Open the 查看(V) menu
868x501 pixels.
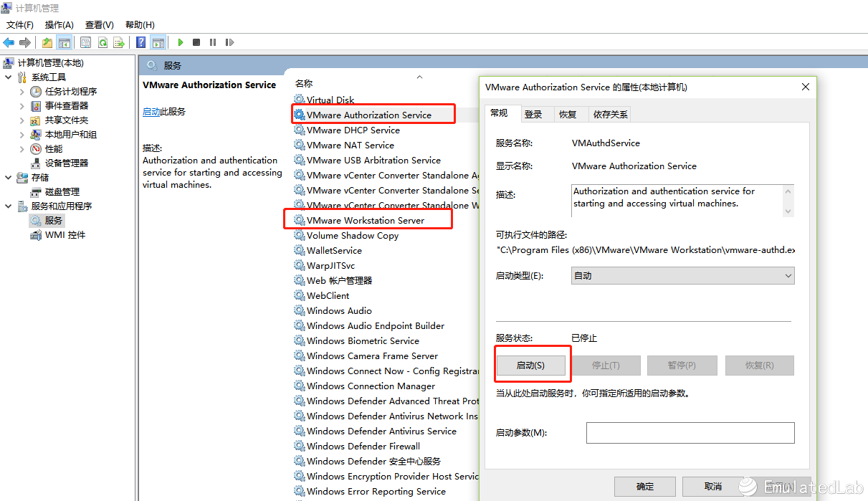coord(100,25)
